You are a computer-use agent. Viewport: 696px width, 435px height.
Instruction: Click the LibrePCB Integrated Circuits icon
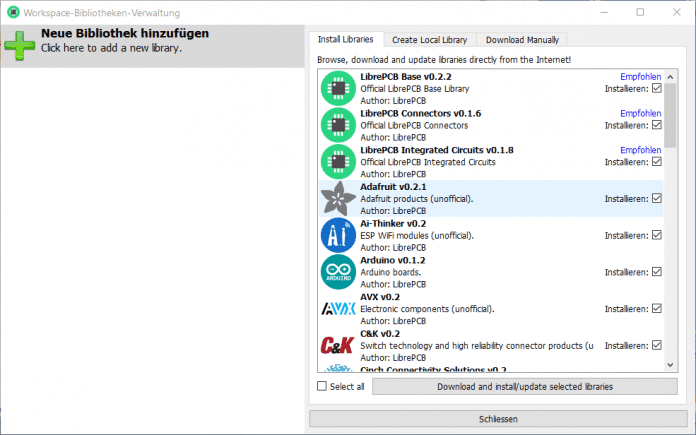click(x=338, y=162)
